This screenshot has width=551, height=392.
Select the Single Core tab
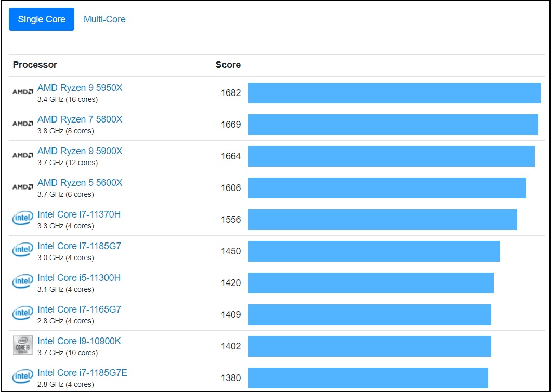42,19
